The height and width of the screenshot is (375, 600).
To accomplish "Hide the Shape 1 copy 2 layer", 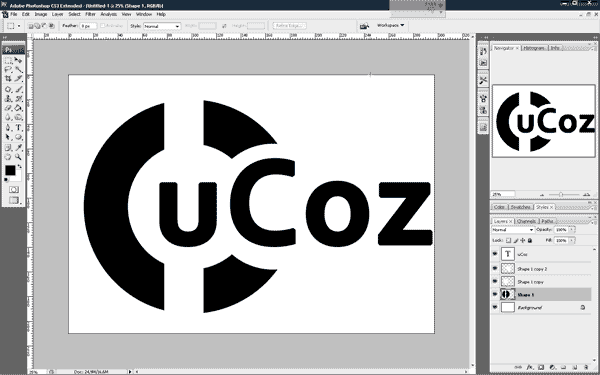I will click(495, 269).
